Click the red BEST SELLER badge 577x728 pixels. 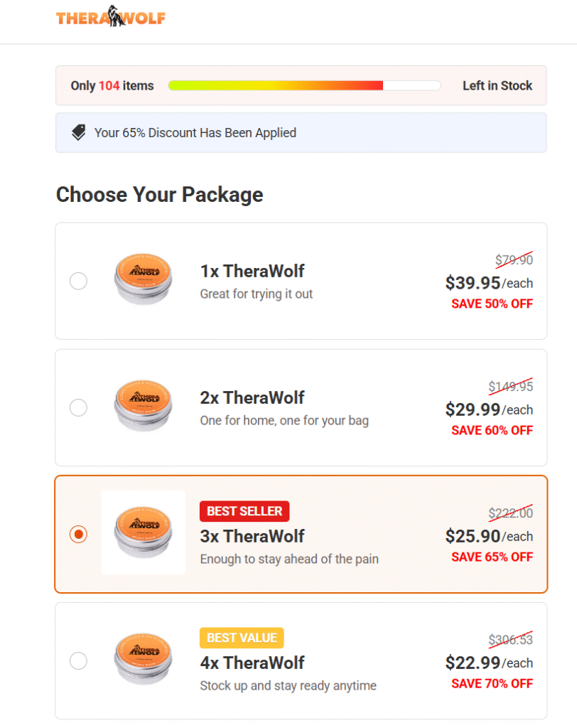244,511
